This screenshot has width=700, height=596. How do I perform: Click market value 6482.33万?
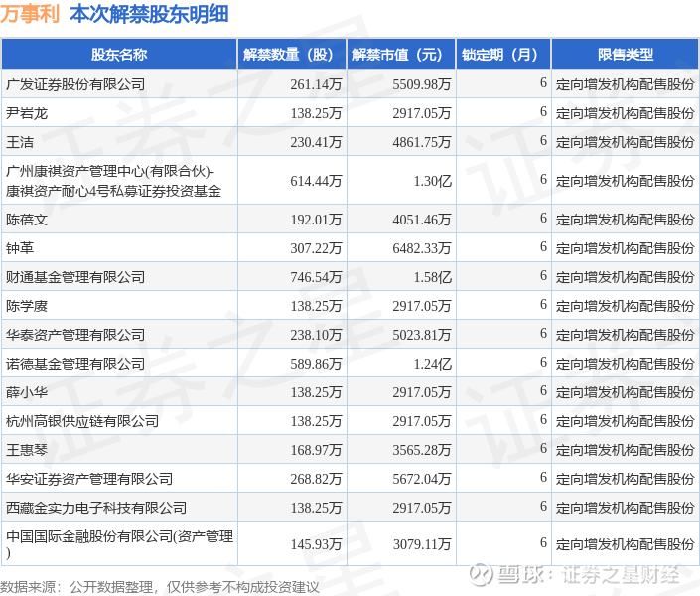coord(422,248)
